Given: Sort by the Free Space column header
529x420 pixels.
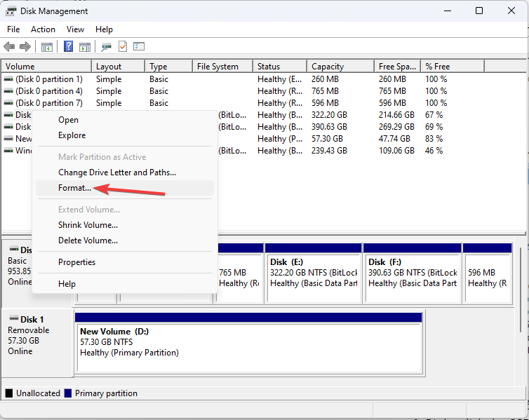Looking at the screenshot, I should tap(397, 67).
